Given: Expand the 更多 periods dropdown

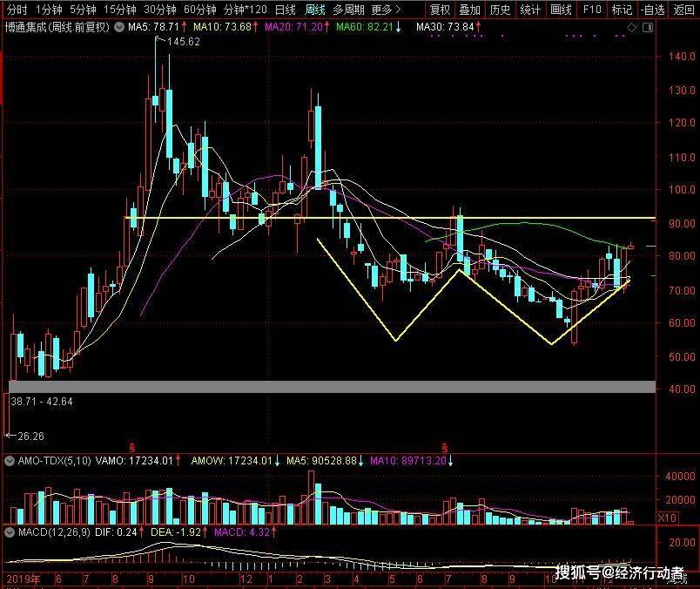Looking at the screenshot, I should (x=385, y=10).
